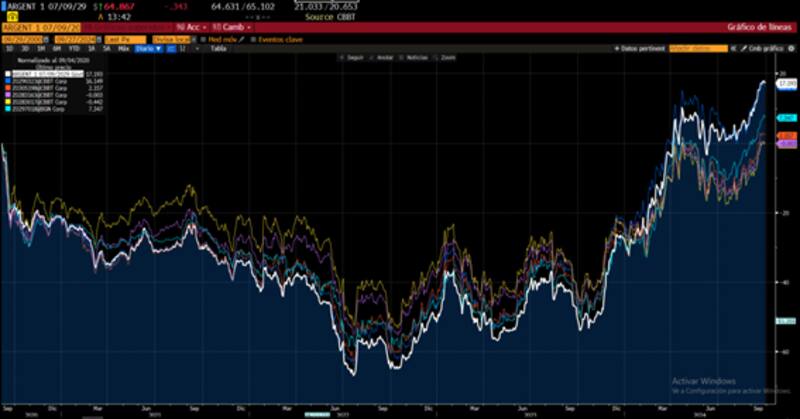Toggle the Med móv checkbox
This screenshot has height=419, width=800.
[203, 39]
